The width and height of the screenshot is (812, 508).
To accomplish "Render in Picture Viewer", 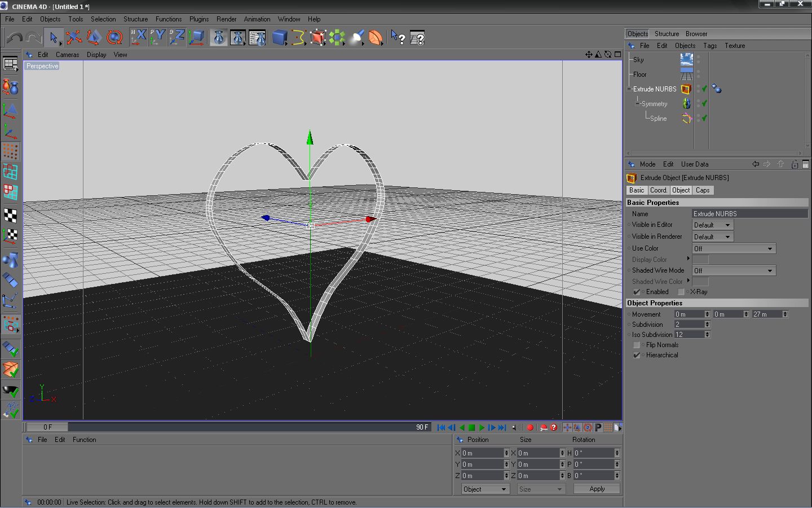I will [x=238, y=38].
